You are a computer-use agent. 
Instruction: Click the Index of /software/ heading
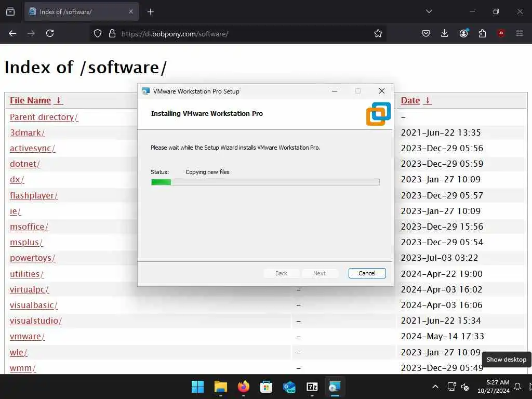[86, 67]
